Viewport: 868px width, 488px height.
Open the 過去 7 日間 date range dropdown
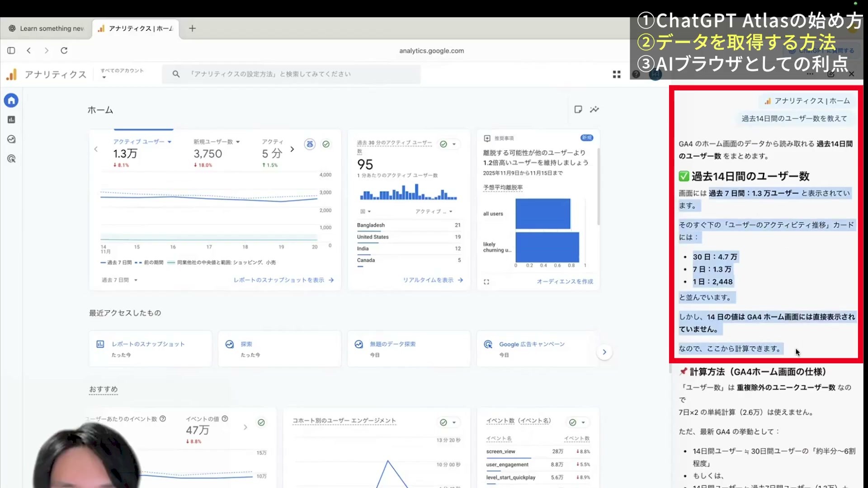(x=119, y=280)
